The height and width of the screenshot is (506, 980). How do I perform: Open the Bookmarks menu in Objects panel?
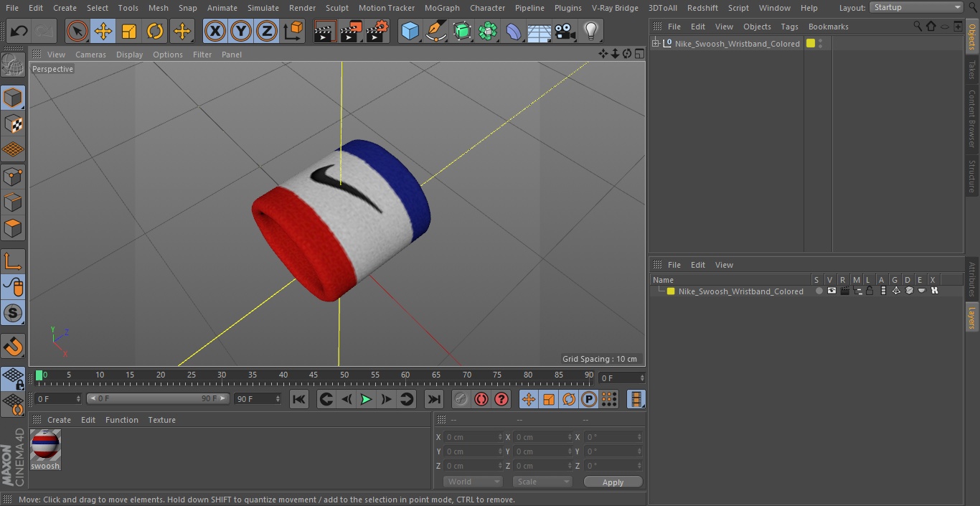828,27
